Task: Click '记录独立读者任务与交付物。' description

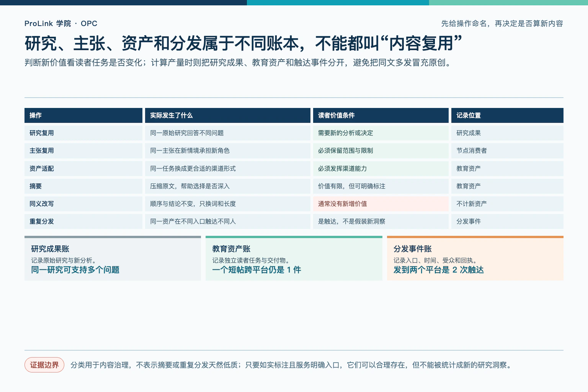Action: [252, 260]
